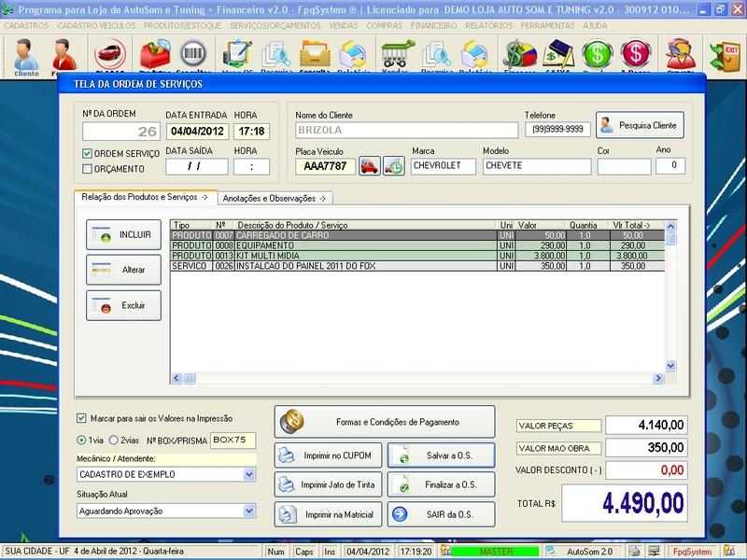Click the clock history icon beside plate field
This screenshot has width=747, height=560.
pyautogui.click(x=394, y=166)
